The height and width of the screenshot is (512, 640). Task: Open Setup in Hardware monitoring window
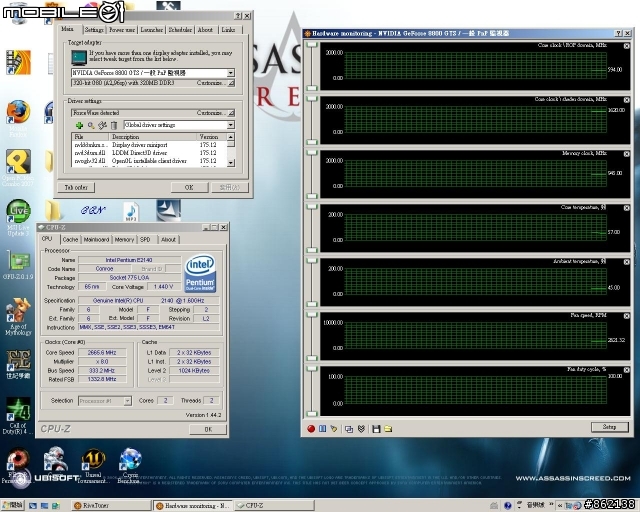pyautogui.click(x=609, y=427)
